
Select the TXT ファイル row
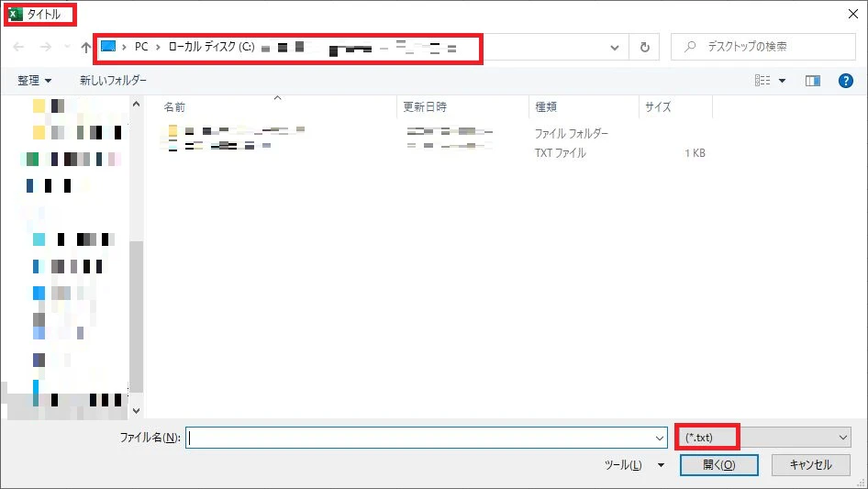pos(435,152)
